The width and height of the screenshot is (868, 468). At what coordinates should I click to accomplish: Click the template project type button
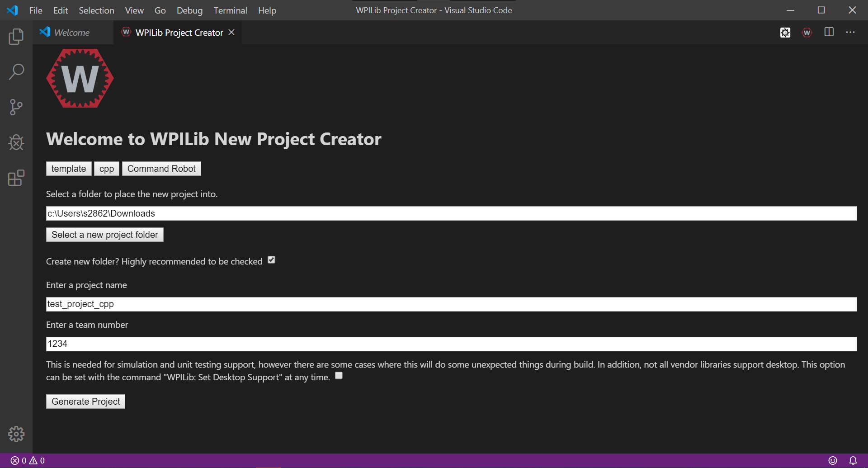click(69, 169)
